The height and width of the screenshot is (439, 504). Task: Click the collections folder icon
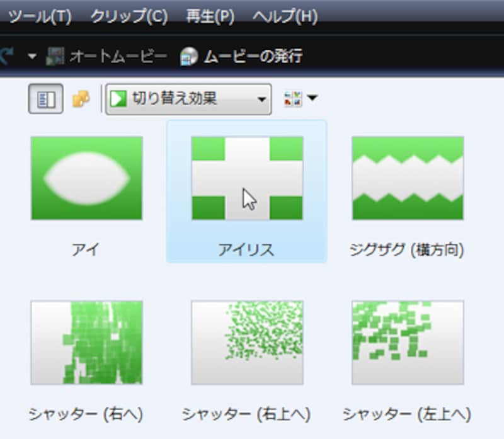point(81,100)
